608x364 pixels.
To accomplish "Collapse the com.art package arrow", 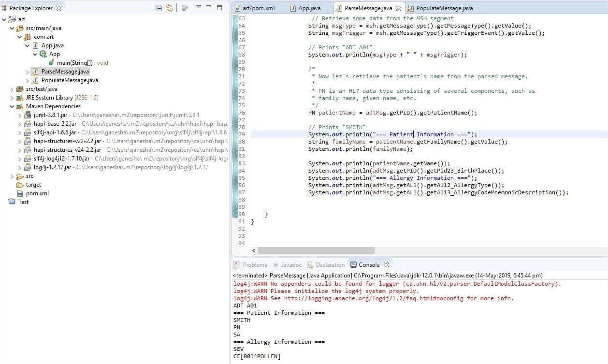I will (x=20, y=37).
